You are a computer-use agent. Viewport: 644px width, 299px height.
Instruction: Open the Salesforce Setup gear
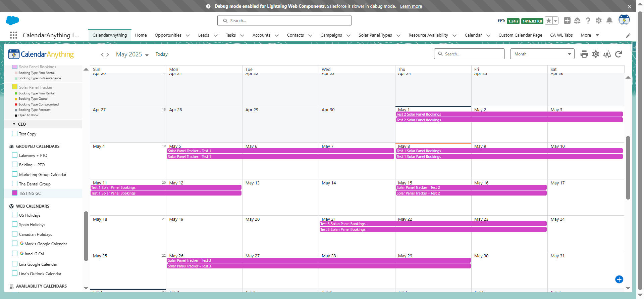click(599, 20)
